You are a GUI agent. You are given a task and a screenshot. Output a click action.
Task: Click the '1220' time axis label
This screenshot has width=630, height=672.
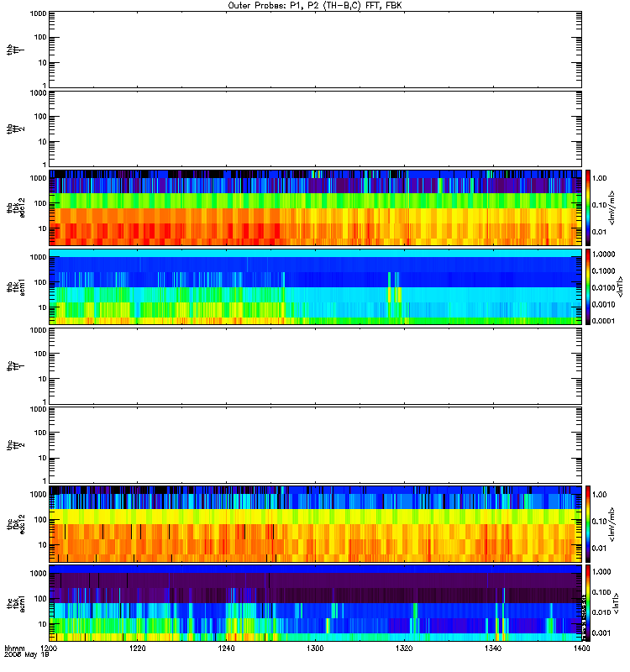[138, 648]
